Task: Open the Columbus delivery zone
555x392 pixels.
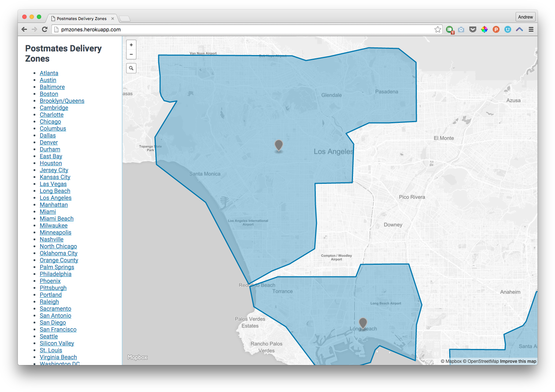Action: (53, 129)
